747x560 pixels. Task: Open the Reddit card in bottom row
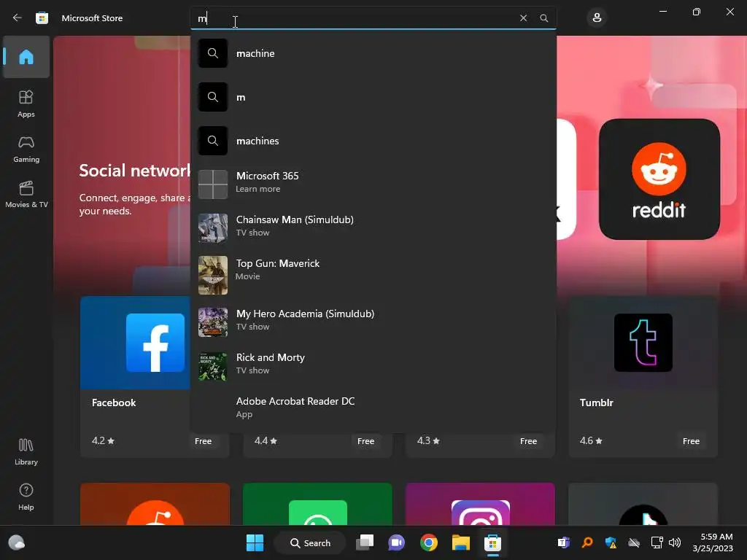155,504
